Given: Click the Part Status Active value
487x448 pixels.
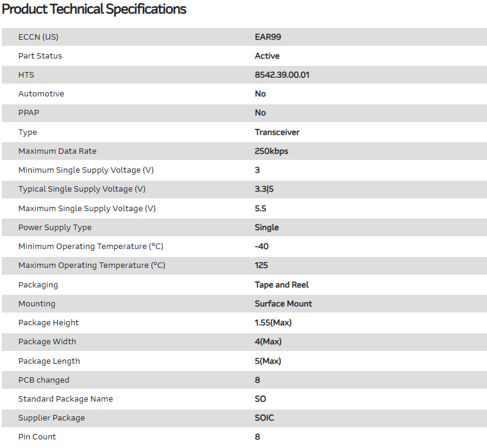Looking at the screenshot, I should coord(267,56).
